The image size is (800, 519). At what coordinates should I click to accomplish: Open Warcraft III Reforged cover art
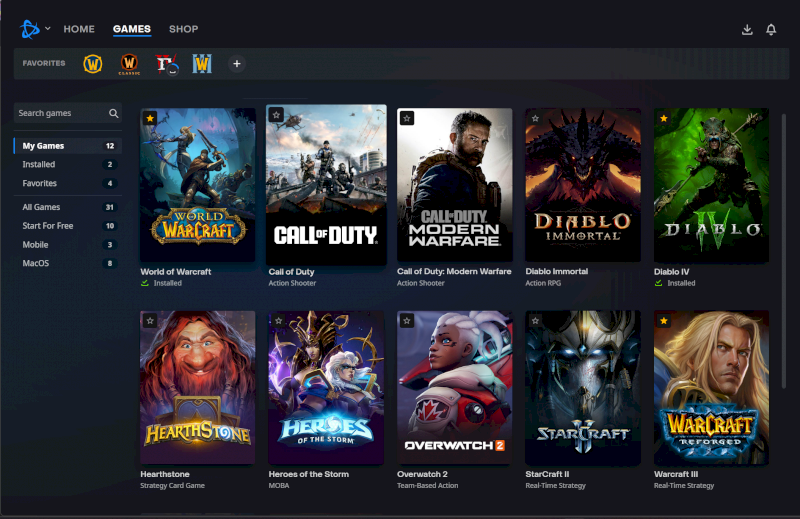[x=711, y=387]
